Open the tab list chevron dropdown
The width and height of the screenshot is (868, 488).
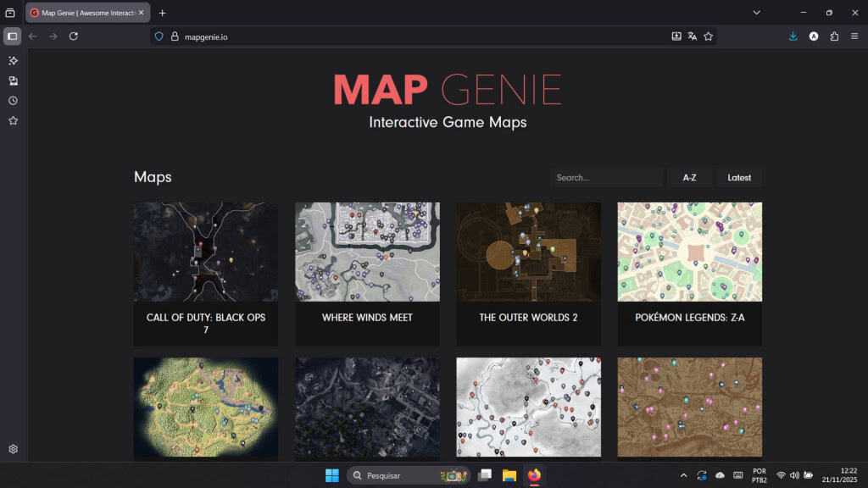click(757, 13)
